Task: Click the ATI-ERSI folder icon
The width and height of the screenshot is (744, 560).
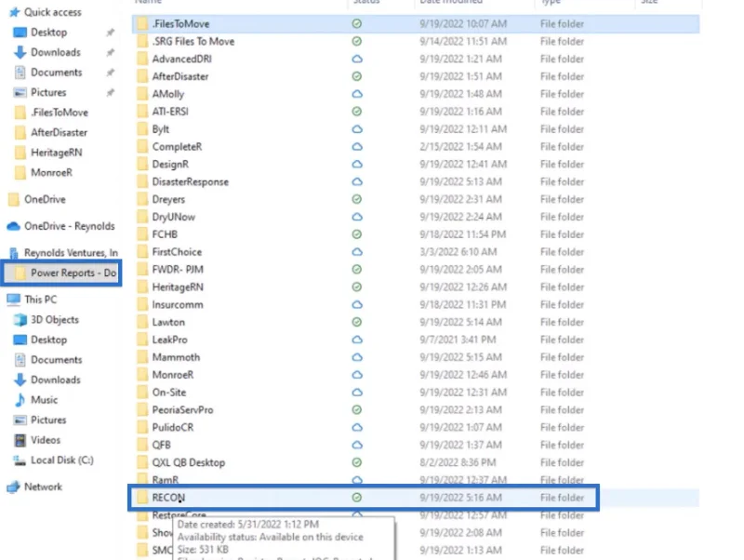Action: 142,112
